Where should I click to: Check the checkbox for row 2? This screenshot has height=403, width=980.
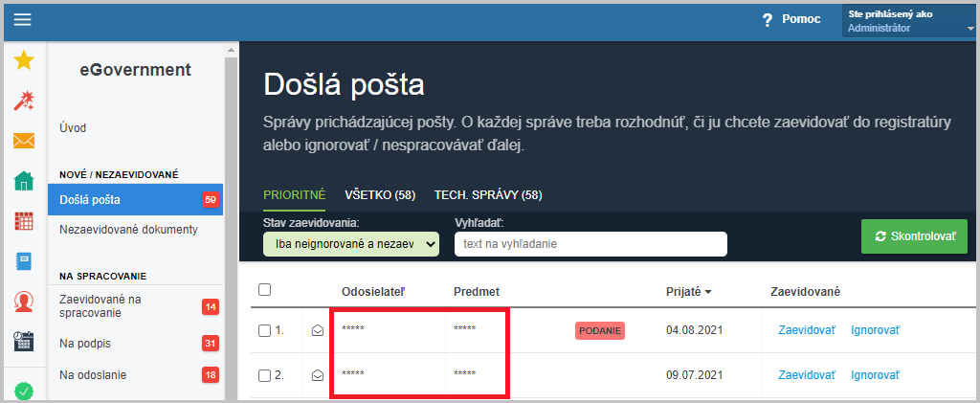coord(264,375)
